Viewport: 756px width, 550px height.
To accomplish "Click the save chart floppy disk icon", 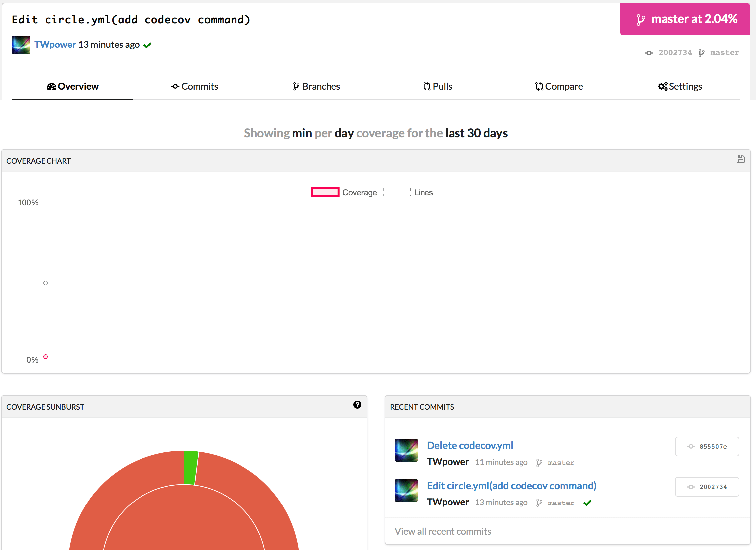I will point(740,159).
